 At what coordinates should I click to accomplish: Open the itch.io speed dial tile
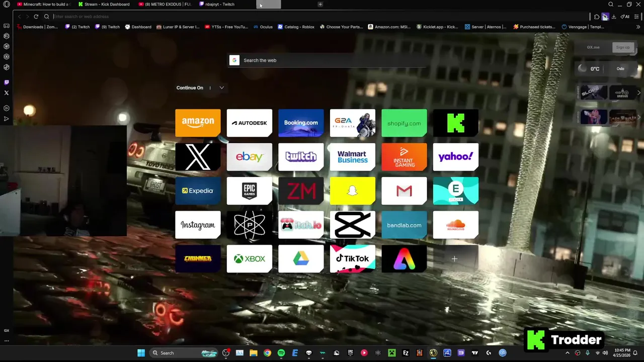pos(301,225)
